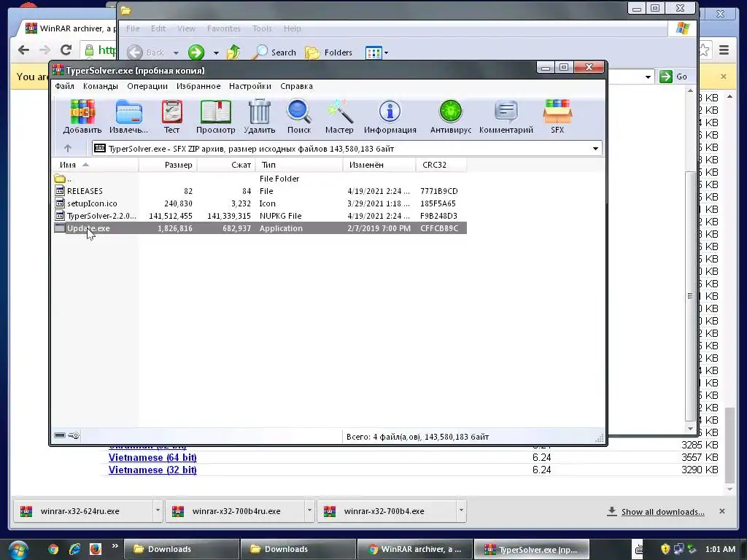Click the Explorer Go button
Image resolution: width=747 pixels, height=560 pixels.
(673, 76)
